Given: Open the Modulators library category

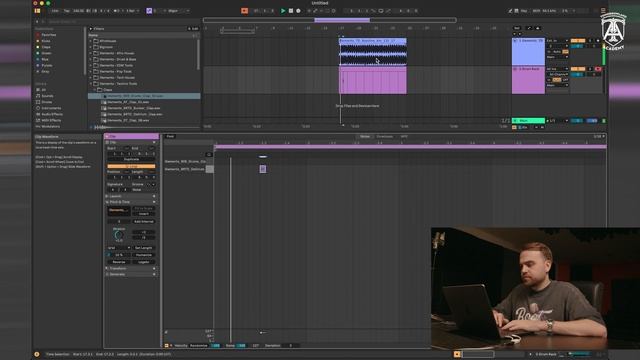Looking at the screenshot, I should [x=50, y=127].
